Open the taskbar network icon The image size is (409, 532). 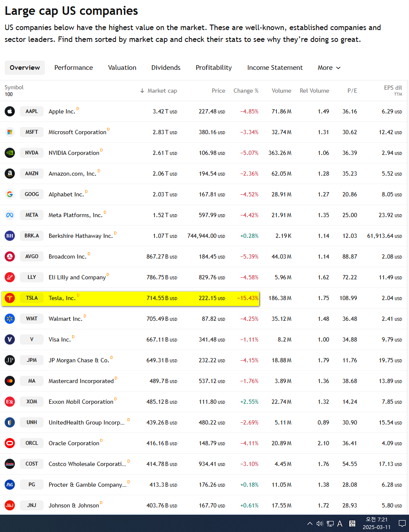[330, 524]
